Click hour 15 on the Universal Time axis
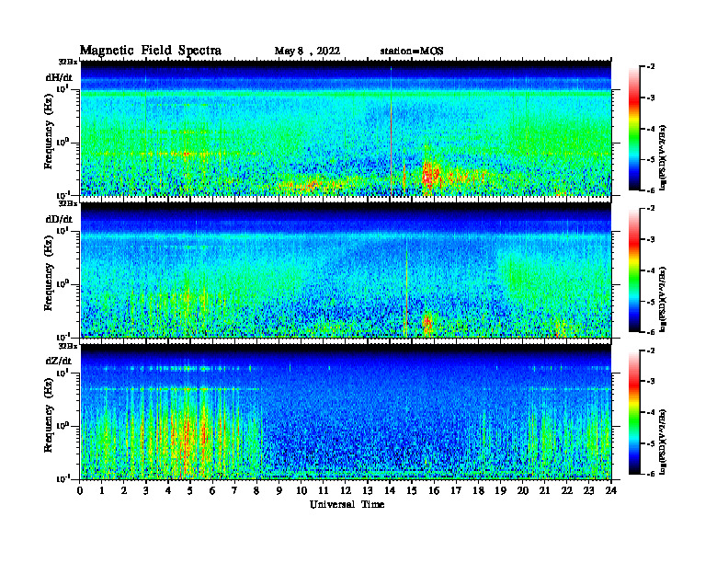This screenshot has width=728, height=563. (412, 491)
